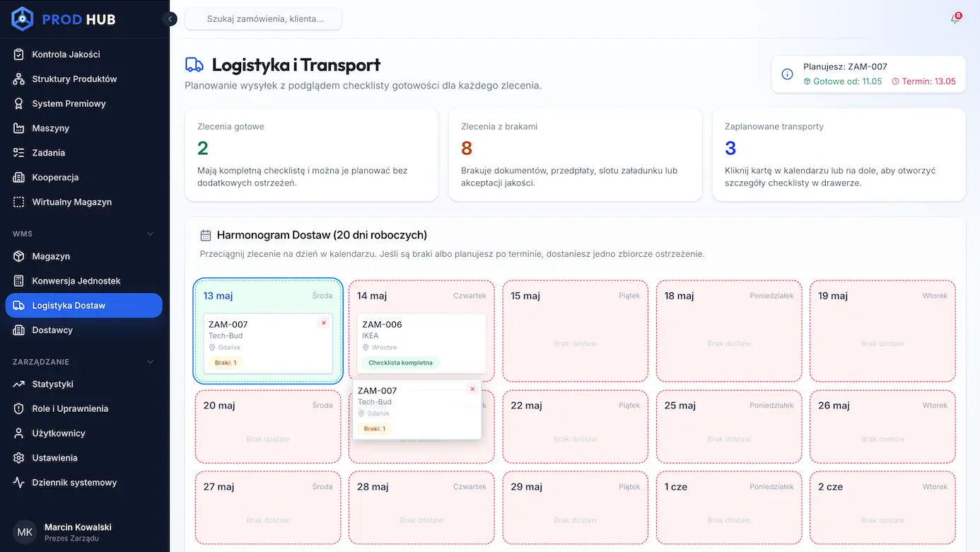Click the Zaplanowane transporty summary card

click(839, 155)
